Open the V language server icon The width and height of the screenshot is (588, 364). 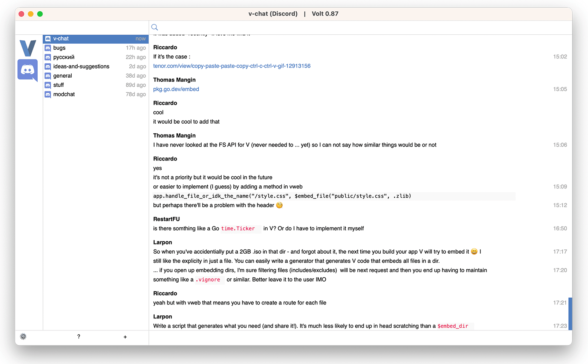click(28, 48)
